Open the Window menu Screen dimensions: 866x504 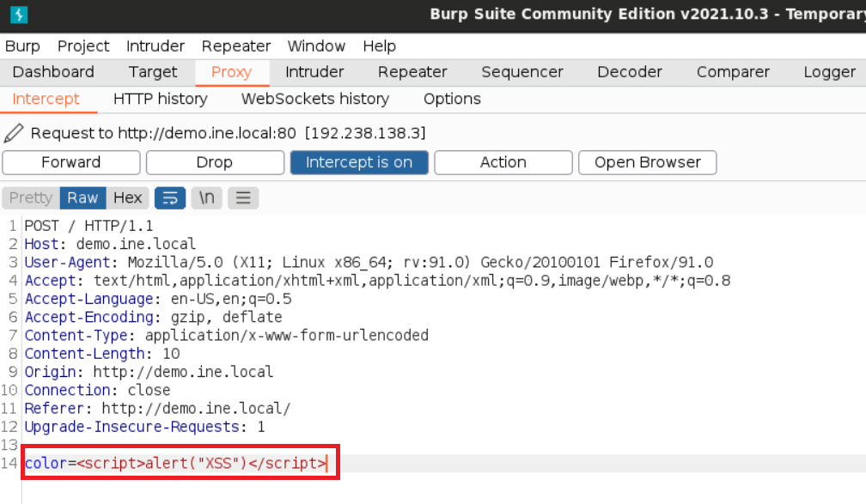(316, 46)
